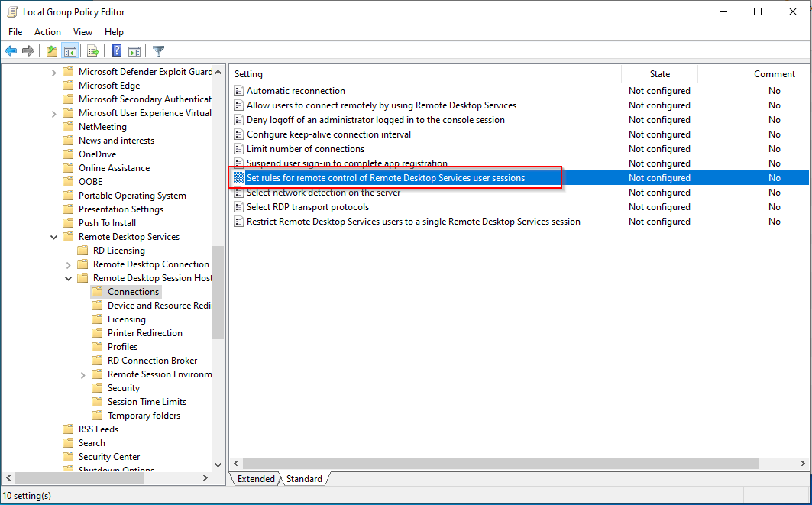Viewport: 812px width, 505px height.
Task: Click the Show/Hide Action Pane icon
Action: pyautogui.click(x=134, y=51)
